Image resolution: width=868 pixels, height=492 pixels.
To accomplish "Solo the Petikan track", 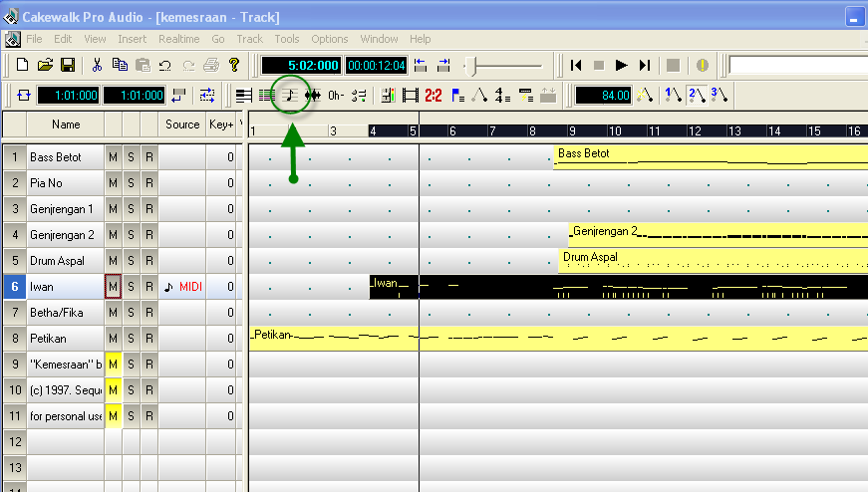I will pyautogui.click(x=132, y=339).
